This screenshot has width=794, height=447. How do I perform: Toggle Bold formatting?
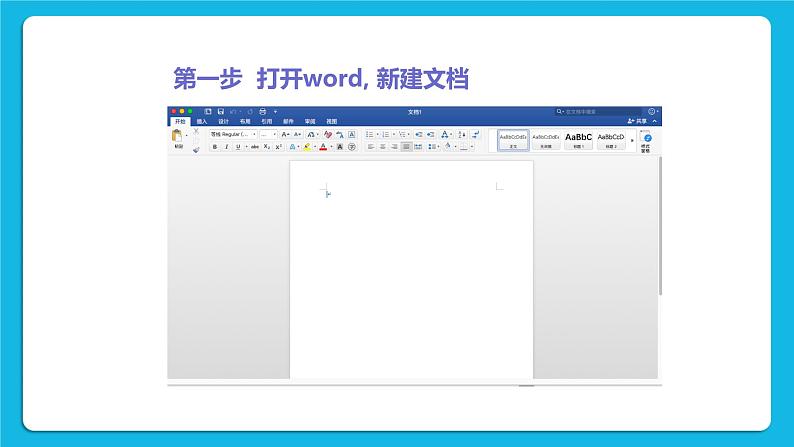[x=215, y=147]
